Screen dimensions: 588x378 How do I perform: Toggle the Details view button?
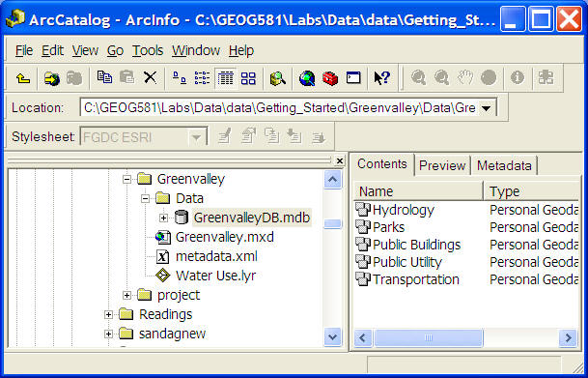tap(225, 78)
